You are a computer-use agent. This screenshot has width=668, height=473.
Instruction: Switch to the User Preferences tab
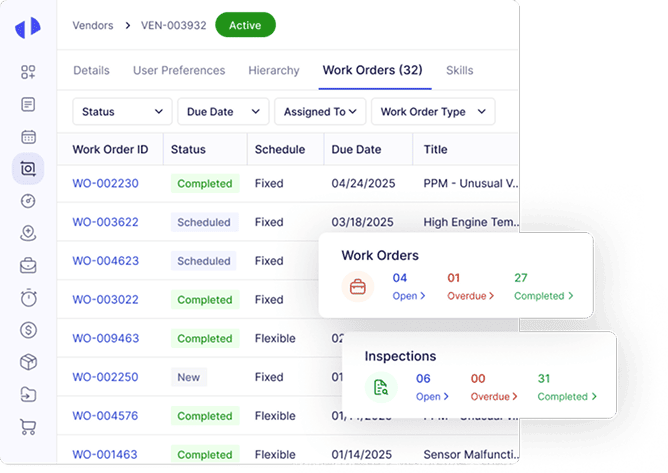click(179, 70)
